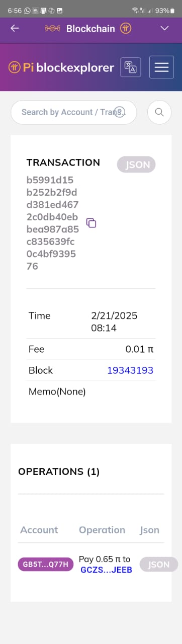
Task: Click the blockchain nodes icon in header
Action: click(x=53, y=28)
